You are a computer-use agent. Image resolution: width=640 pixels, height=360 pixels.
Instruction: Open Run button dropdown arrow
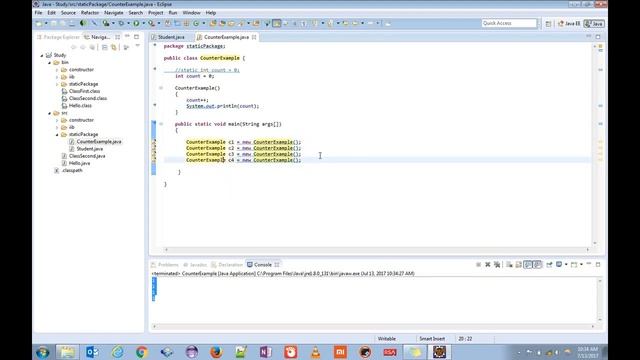[144, 23]
